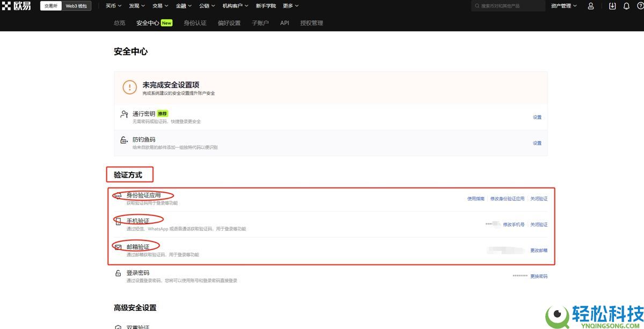Image resolution: width=644 pixels, height=329 pixels.
Task: Click the search magnifier icon
Action: [477, 6]
